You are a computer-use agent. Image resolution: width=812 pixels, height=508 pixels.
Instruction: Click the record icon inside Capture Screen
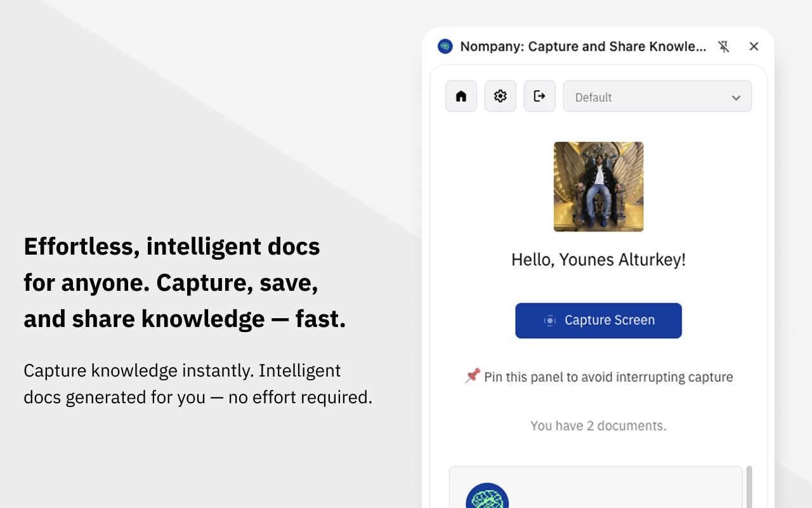(550, 321)
